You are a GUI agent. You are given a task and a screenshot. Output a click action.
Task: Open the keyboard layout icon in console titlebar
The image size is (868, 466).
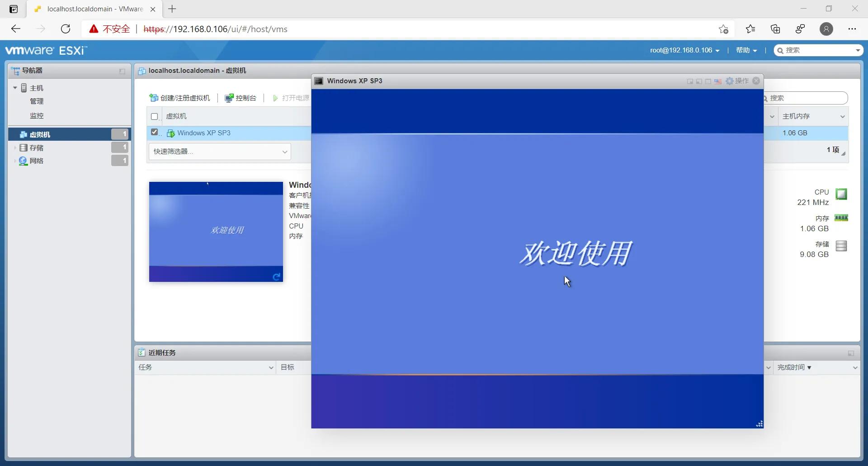(718, 81)
